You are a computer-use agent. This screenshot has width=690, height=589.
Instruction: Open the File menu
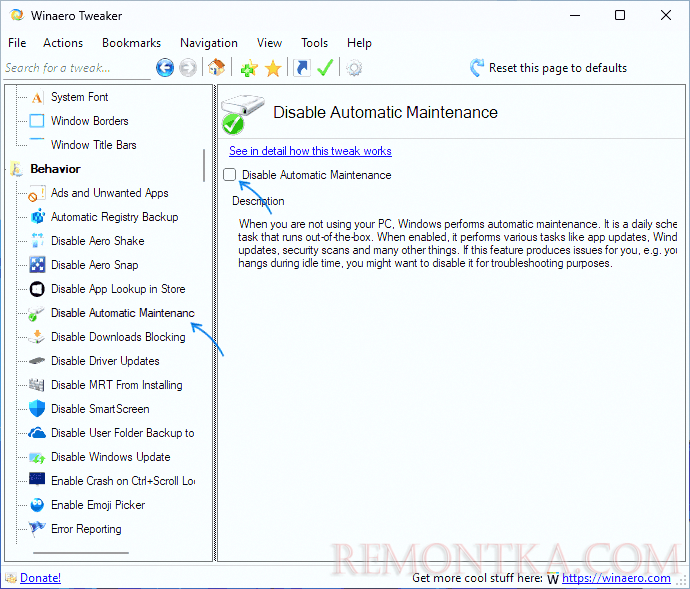click(x=17, y=43)
